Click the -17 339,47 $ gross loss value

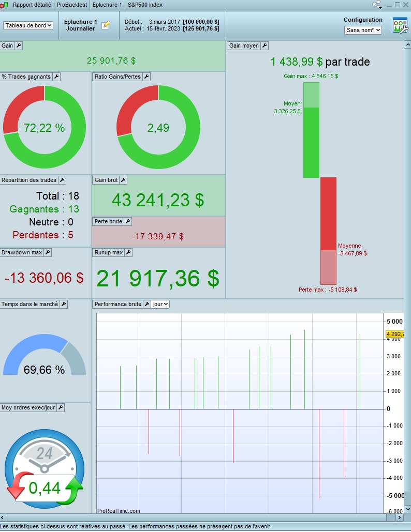click(157, 236)
